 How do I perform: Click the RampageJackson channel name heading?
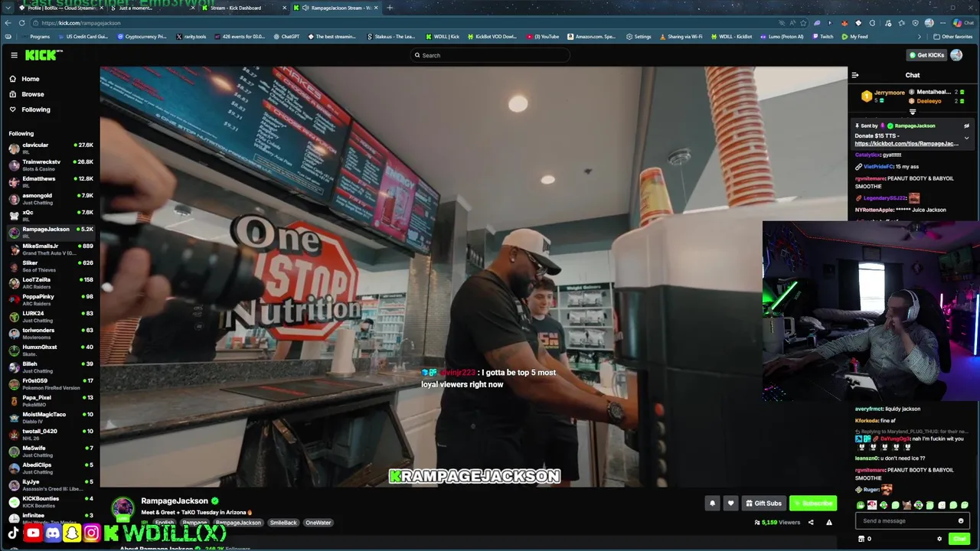(x=175, y=501)
